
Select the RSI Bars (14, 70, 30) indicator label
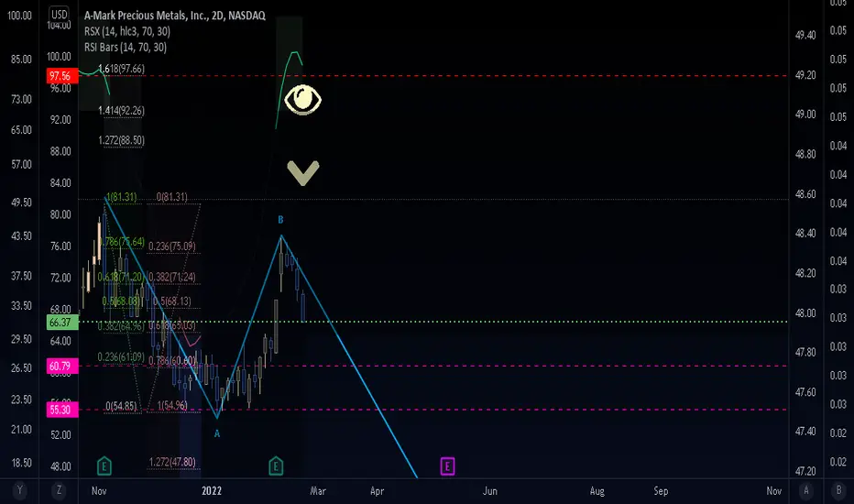[126, 47]
